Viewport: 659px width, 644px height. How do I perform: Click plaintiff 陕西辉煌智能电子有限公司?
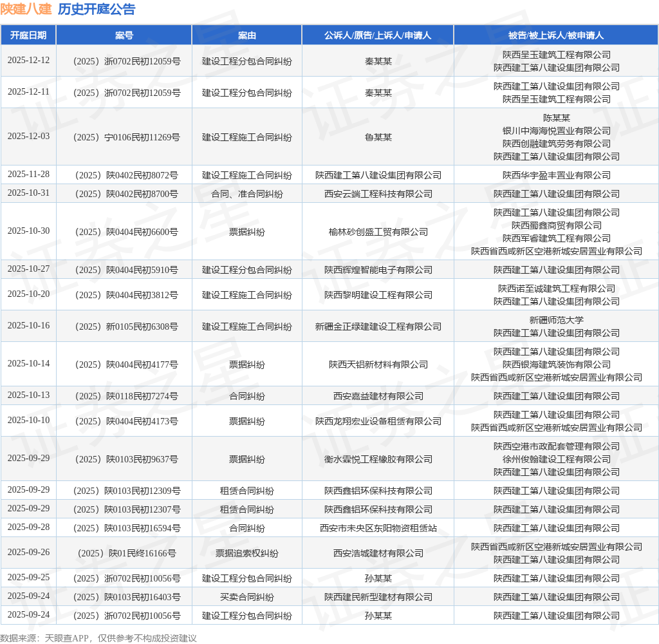pyautogui.click(x=378, y=270)
